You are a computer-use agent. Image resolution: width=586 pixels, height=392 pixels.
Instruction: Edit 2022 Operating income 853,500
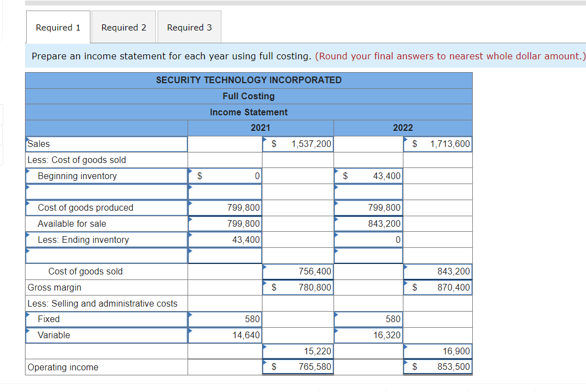tap(438, 367)
